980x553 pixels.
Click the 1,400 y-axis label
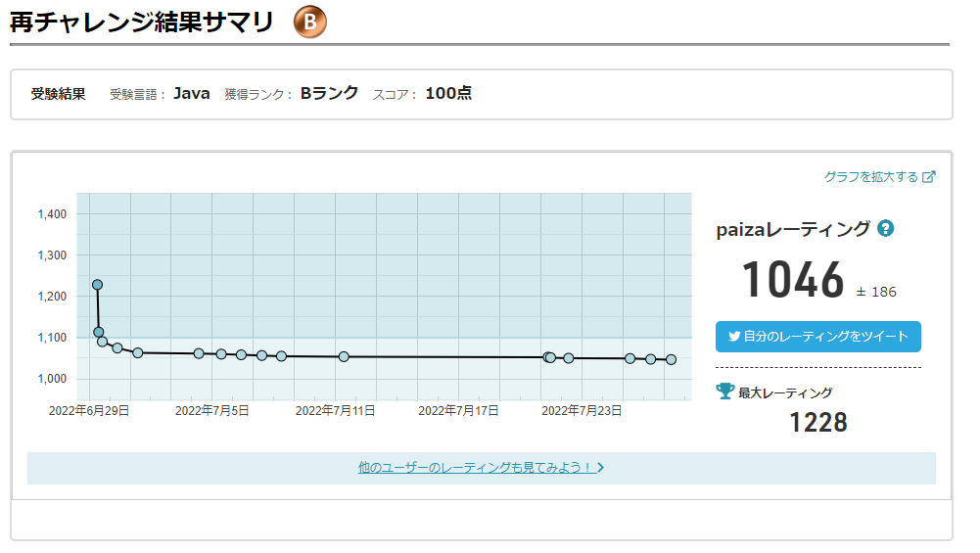pyautogui.click(x=51, y=214)
